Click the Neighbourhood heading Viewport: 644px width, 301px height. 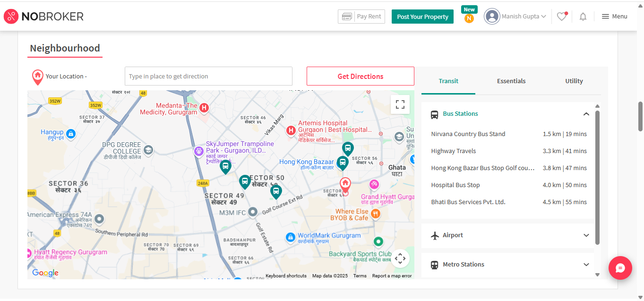point(65,48)
